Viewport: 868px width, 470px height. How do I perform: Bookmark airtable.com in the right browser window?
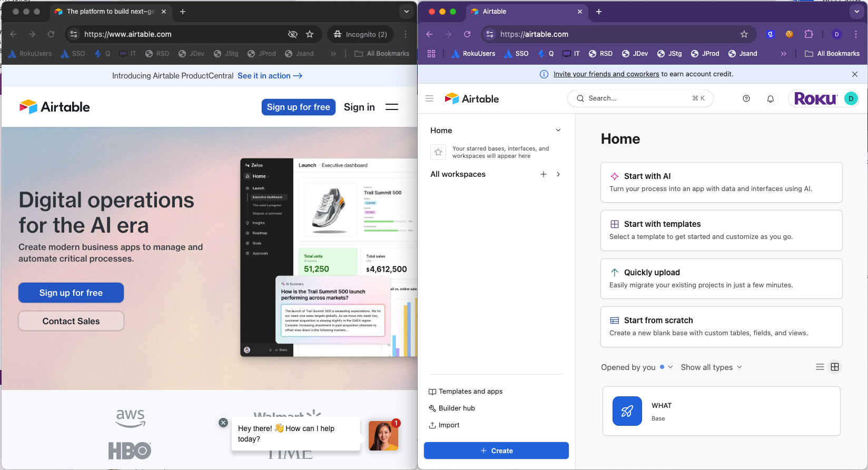[744, 34]
